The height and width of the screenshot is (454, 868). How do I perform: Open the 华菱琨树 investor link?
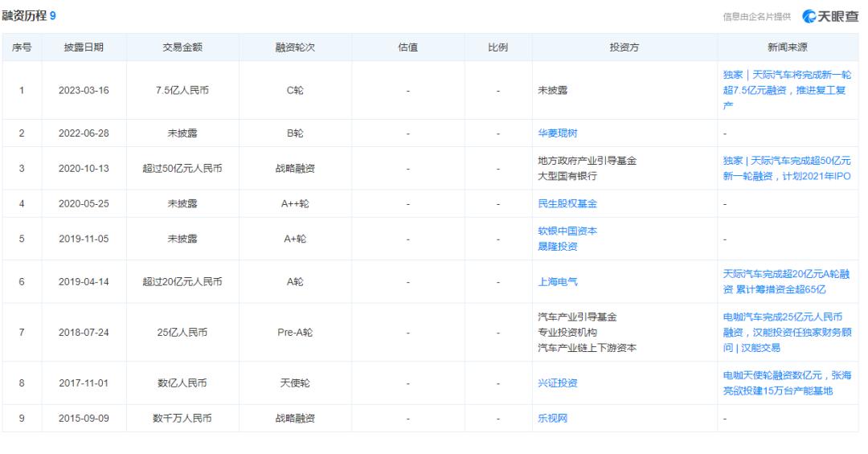(558, 133)
